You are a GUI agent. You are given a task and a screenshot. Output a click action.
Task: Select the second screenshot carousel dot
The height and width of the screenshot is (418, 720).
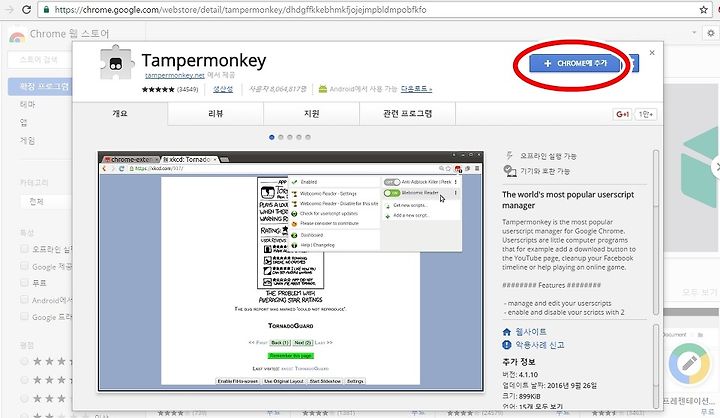[x=281, y=137]
